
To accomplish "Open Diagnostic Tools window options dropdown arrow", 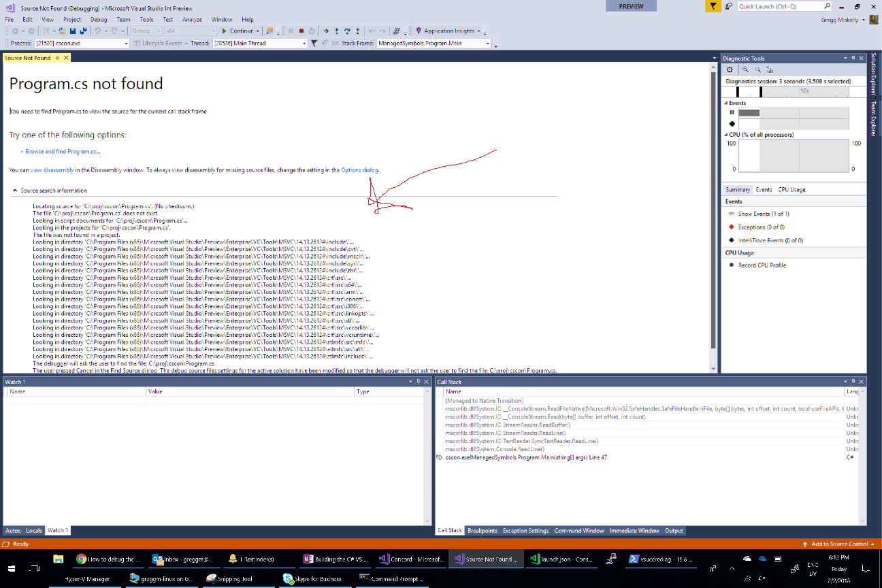I will (x=846, y=59).
